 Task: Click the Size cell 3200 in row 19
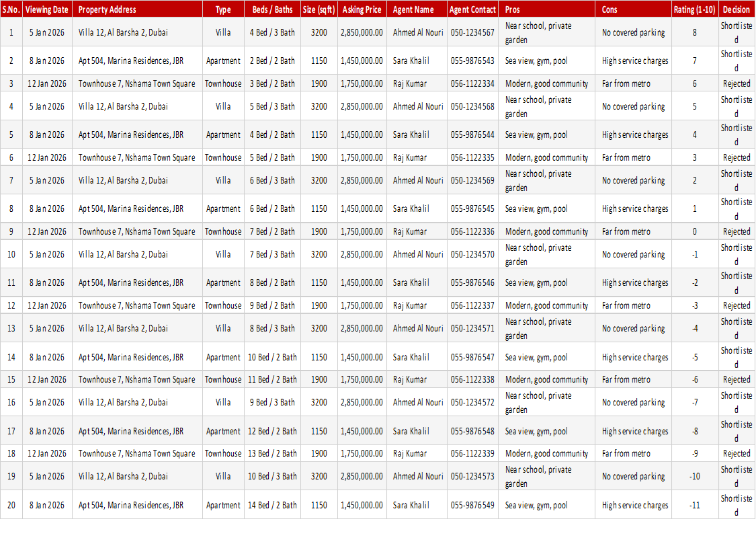[319, 476]
